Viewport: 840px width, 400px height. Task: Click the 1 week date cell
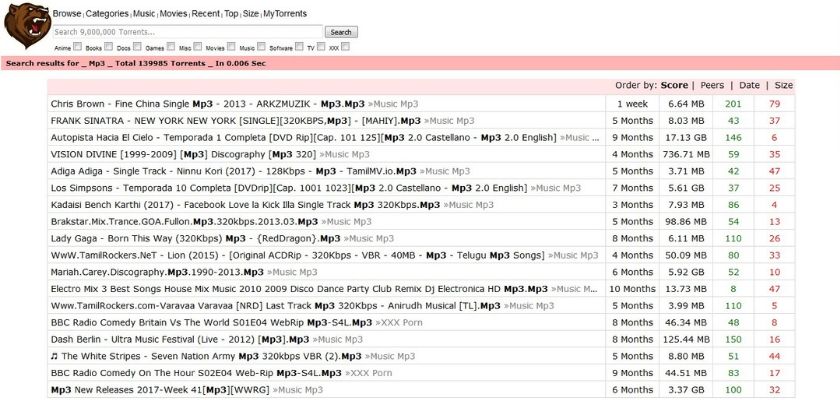[632, 104]
